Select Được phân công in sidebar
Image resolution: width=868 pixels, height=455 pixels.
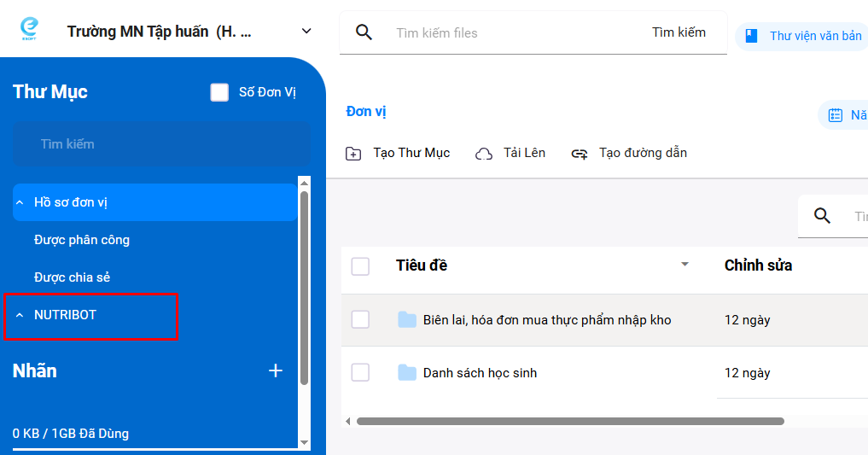82,240
